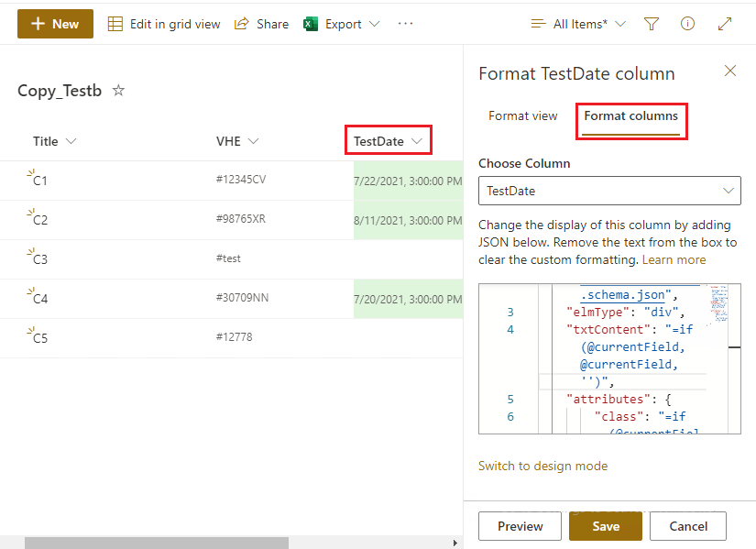Select the Format columns tab
The width and height of the screenshot is (756, 549).
click(x=631, y=116)
